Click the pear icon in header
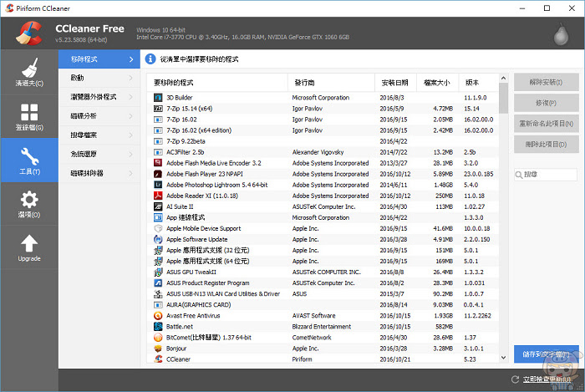The width and height of the screenshot is (585, 392). 561,35
